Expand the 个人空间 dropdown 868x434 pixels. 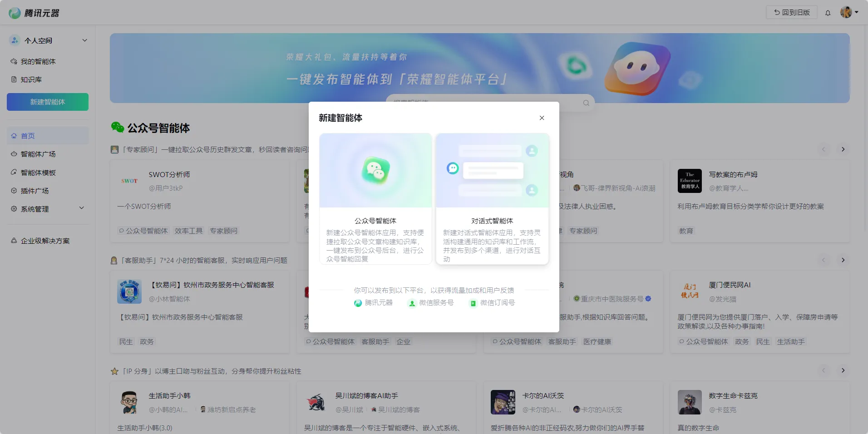[84, 40]
